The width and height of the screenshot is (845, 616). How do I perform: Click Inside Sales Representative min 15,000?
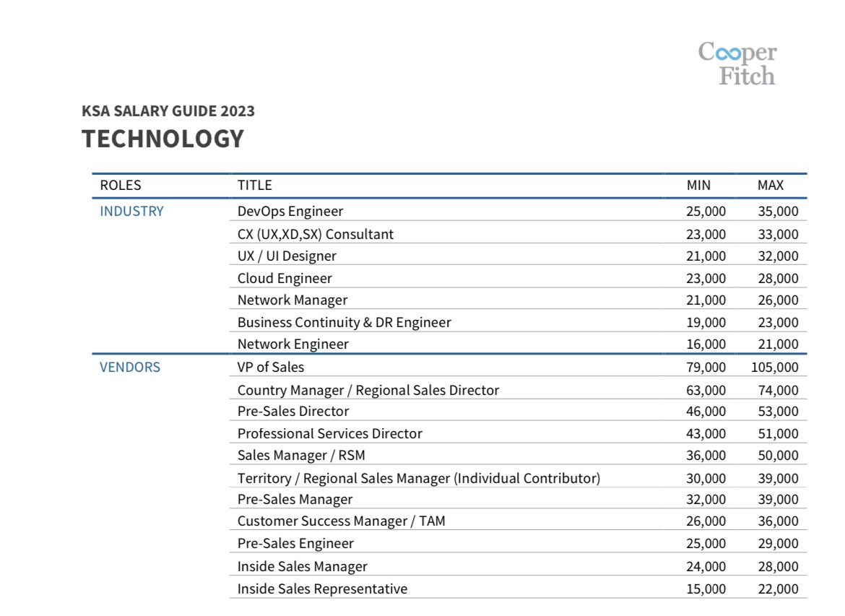point(706,589)
